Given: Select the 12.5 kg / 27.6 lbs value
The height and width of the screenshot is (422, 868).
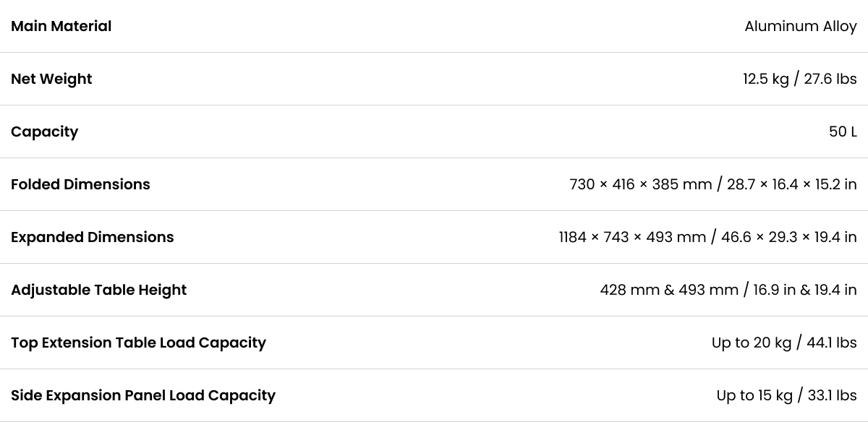Looking at the screenshot, I should click(800, 79).
